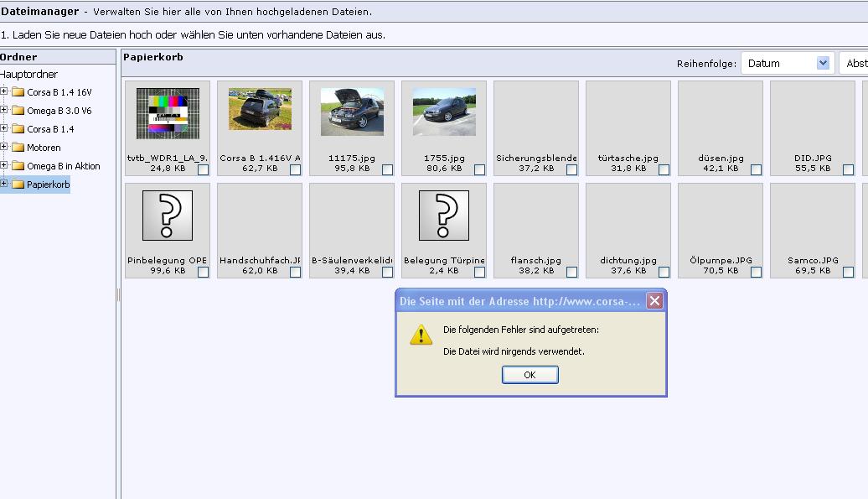Screen dimensions: 868x499
Task: Click the Omega B in Aktion folder icon
Action: (x=18, y=165)
